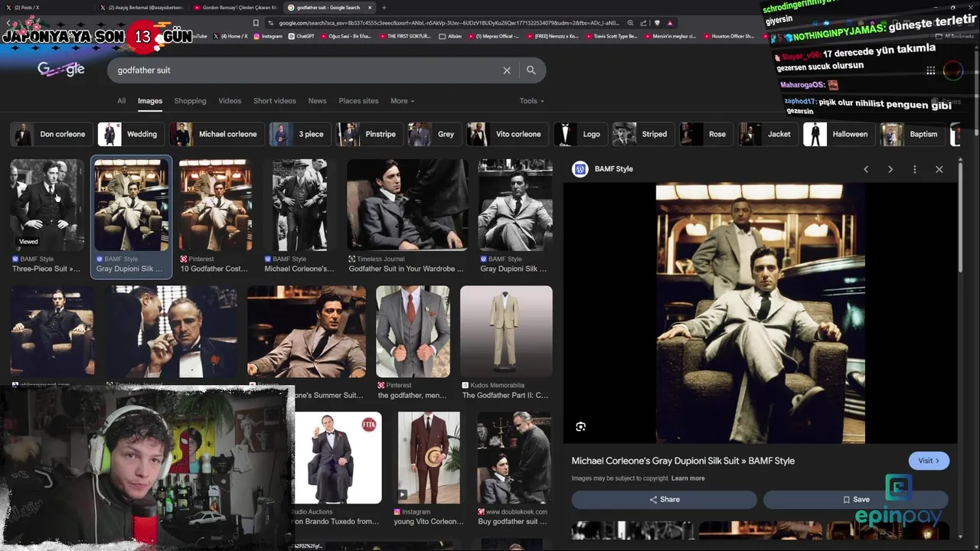
Task: Click the Share button in preview
Action: coord(664,500)
